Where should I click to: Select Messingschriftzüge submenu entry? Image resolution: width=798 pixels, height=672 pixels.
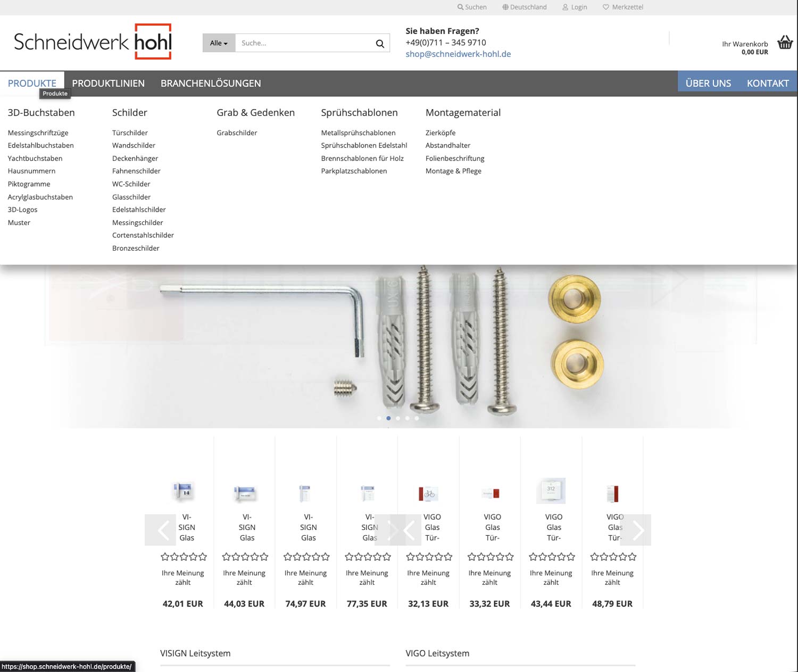coord(38,132)
